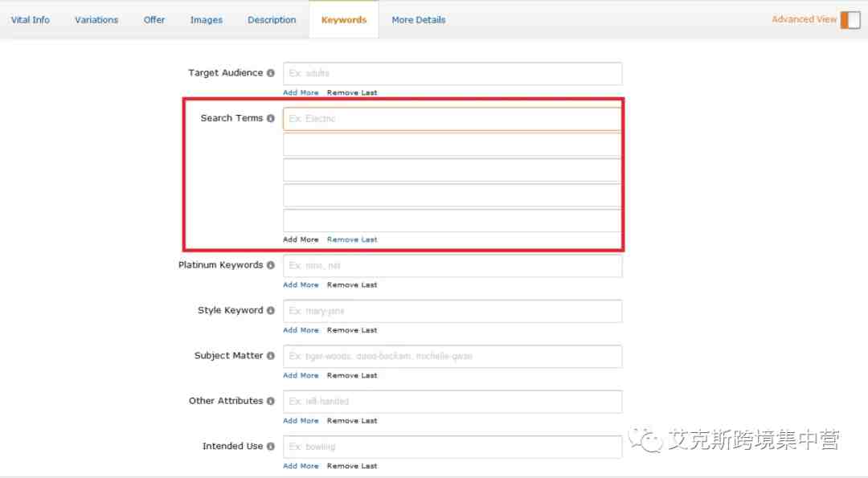Viewport: 868px width, 478px height.
Task: Add More under Subject Matter
Action: point(301,376)
